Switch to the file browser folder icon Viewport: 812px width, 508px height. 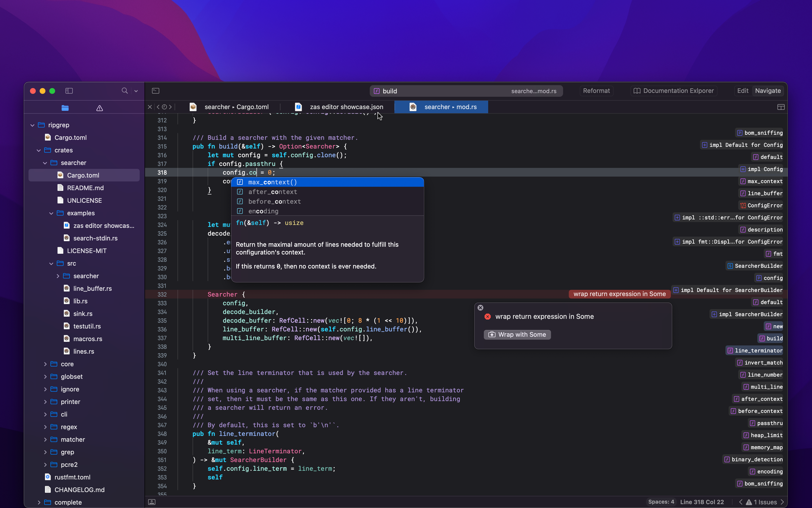coord(65,108)
